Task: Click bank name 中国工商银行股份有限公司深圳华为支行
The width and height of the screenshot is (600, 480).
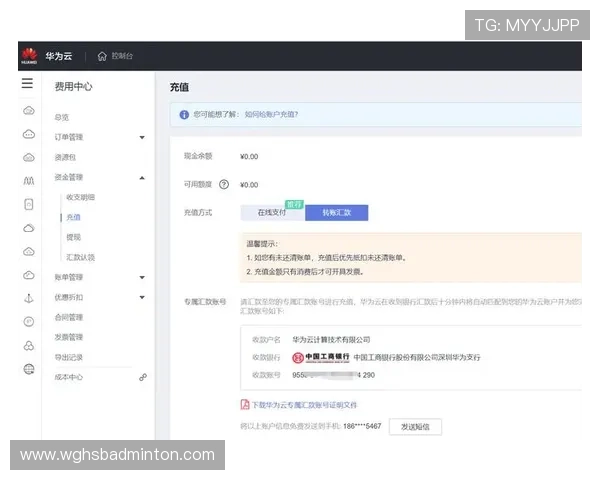Action: pyautogui.click(x=417, y=357)
